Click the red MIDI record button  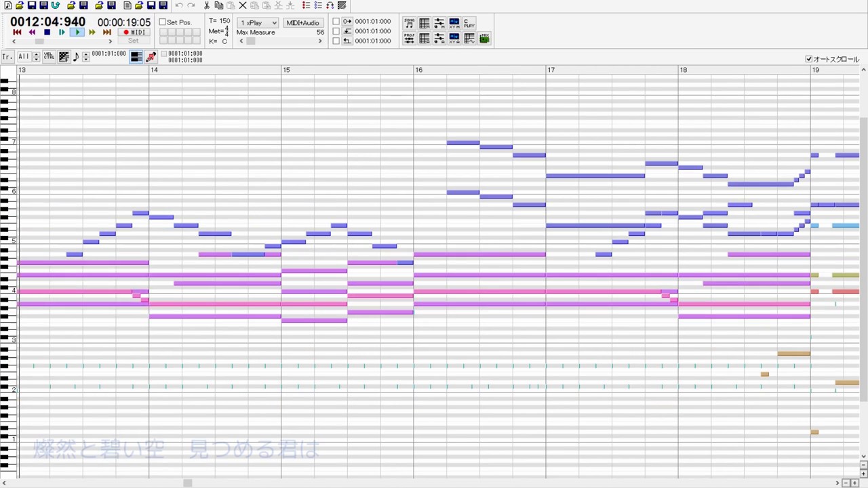(134, 33)
